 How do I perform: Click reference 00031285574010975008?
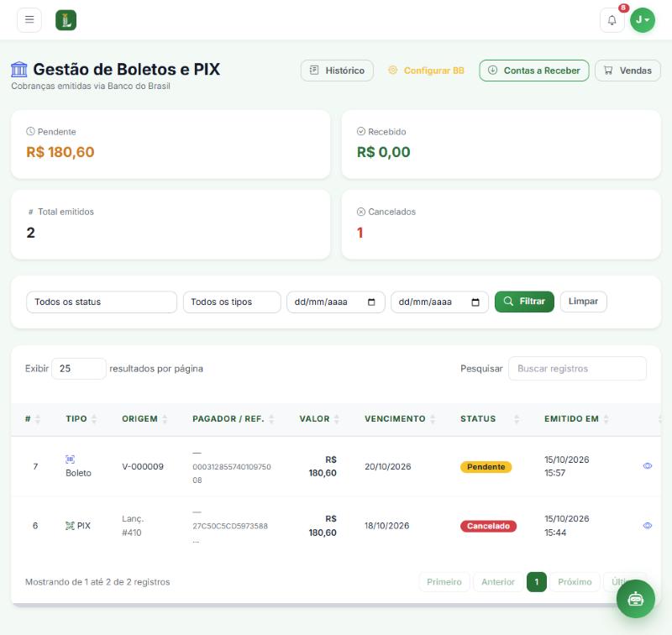[232, 474]
